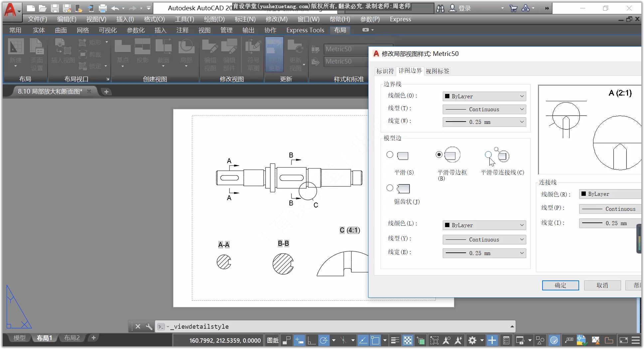Toggle ortho mode in status bar
Screen dimensions: 644x349
coord(312,340)
